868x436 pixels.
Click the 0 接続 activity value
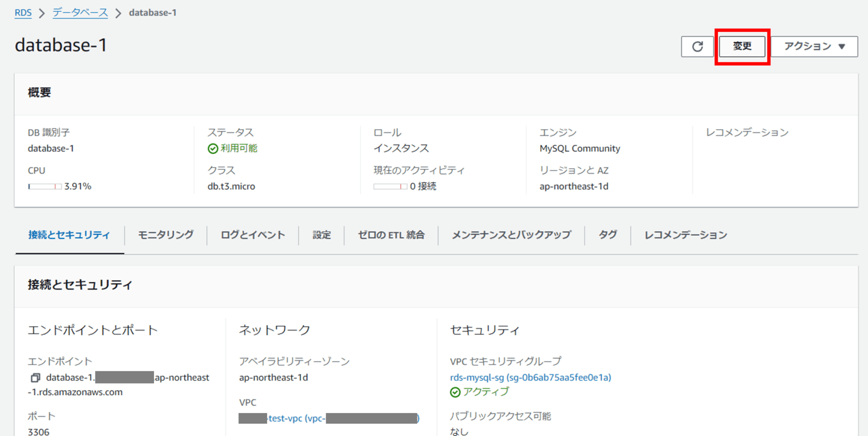423,187
